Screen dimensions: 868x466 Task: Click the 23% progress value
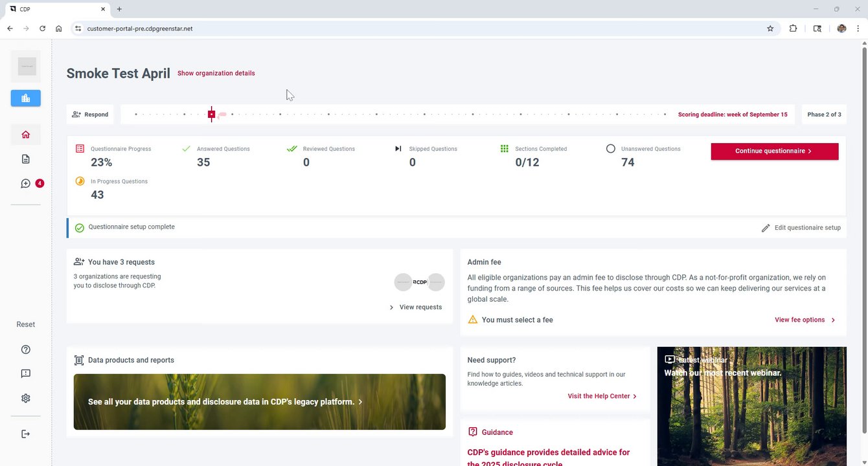pos(101,162)
